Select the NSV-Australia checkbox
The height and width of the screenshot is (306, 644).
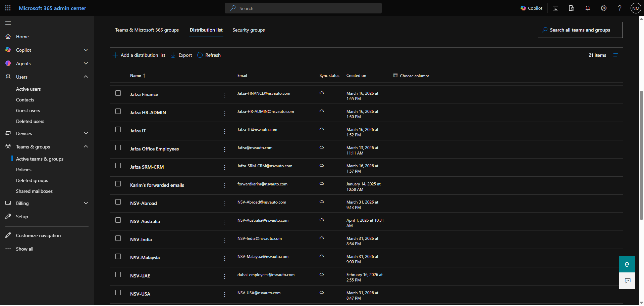[x=118, y=220]
